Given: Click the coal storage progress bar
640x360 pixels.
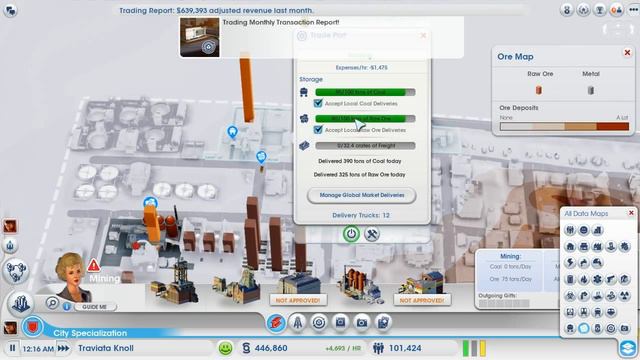Looking at the screenshot, I should tap(365, 92).
